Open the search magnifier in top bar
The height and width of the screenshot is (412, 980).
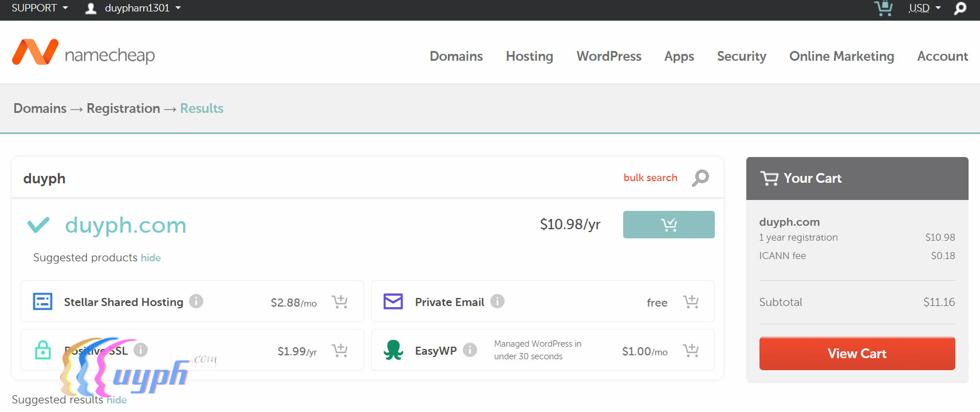point(960,9)
